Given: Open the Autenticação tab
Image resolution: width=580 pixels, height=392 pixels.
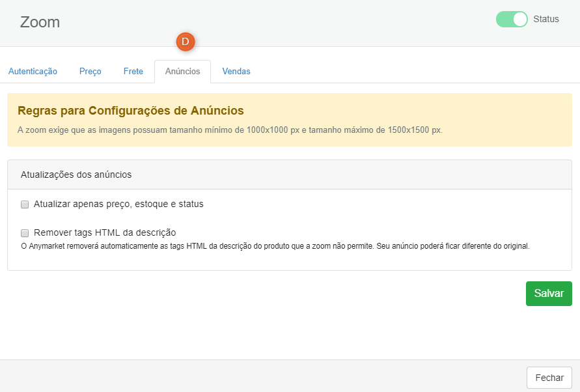Looking at the screenshot, I should [x=33, y=71].
